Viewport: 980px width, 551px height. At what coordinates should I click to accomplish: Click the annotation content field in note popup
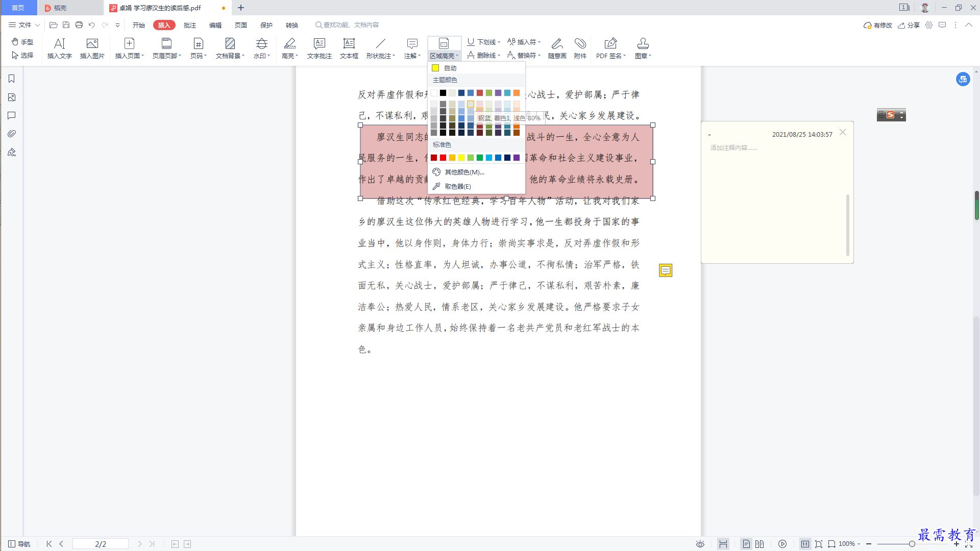point(775,199)
